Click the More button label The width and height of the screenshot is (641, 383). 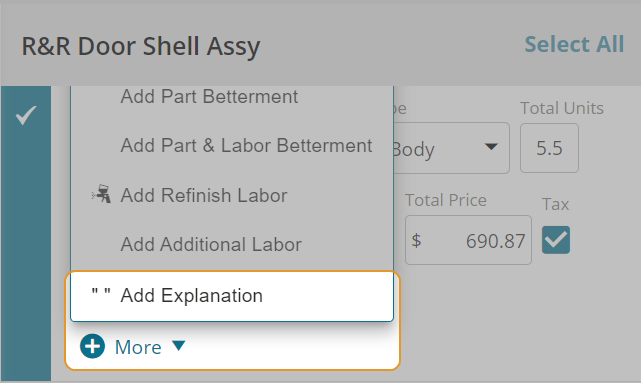tap(138, 347)
